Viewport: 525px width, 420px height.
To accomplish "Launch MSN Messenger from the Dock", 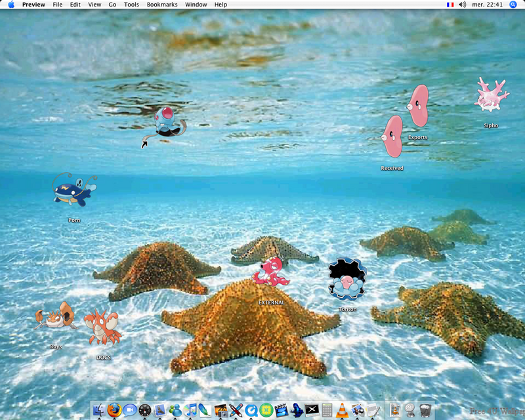I will (x=175, y=410).
